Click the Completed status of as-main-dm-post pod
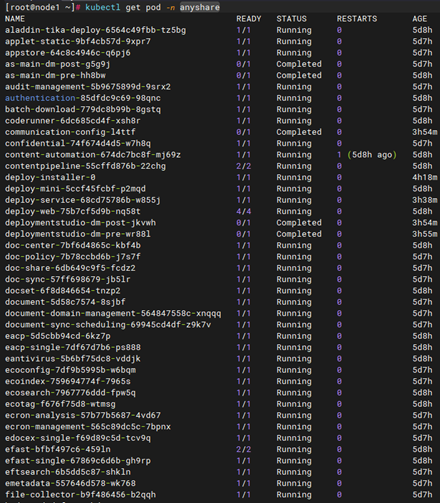Screen dimensions: 440x503 [299, 64]
